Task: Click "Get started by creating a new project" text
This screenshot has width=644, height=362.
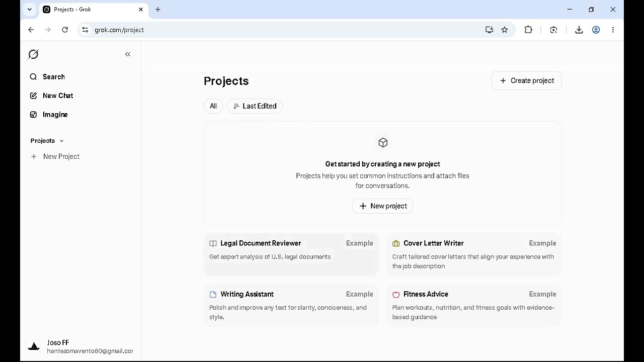Action: coord(383,164)
